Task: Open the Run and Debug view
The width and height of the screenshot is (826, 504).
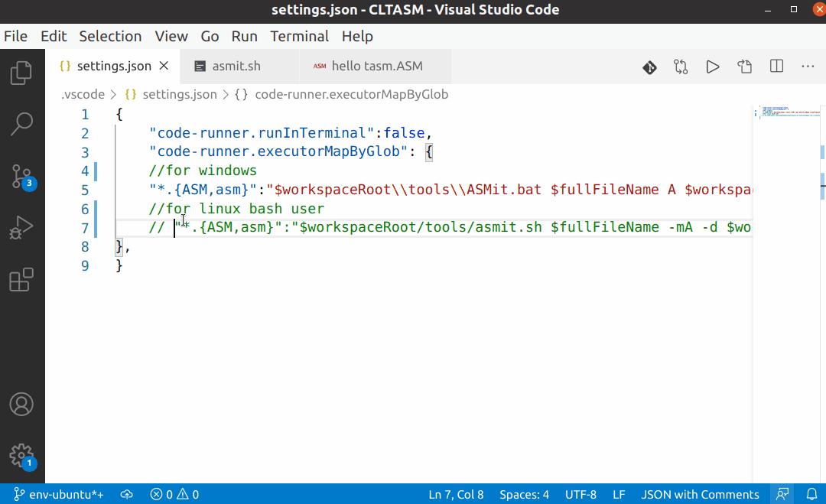Action: click(x=22, y=227)
